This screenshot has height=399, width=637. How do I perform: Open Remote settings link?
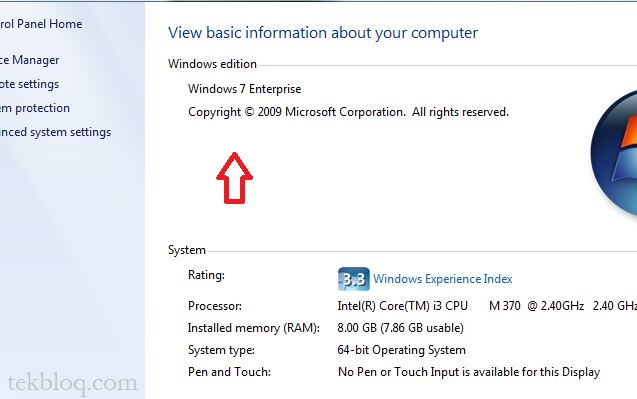(x=30, y=84)
